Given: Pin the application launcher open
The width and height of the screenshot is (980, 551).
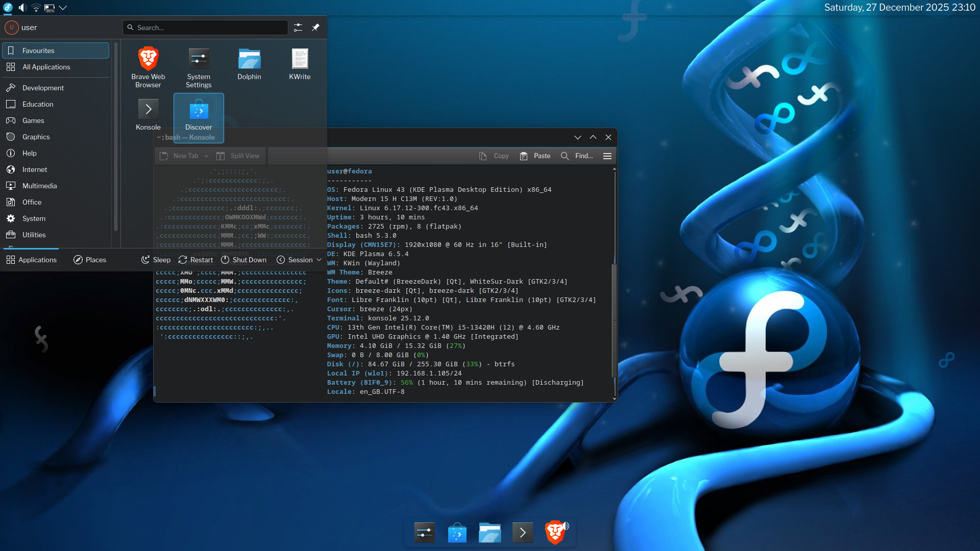Looking at the screenshot, I should [x=315, y=28].
